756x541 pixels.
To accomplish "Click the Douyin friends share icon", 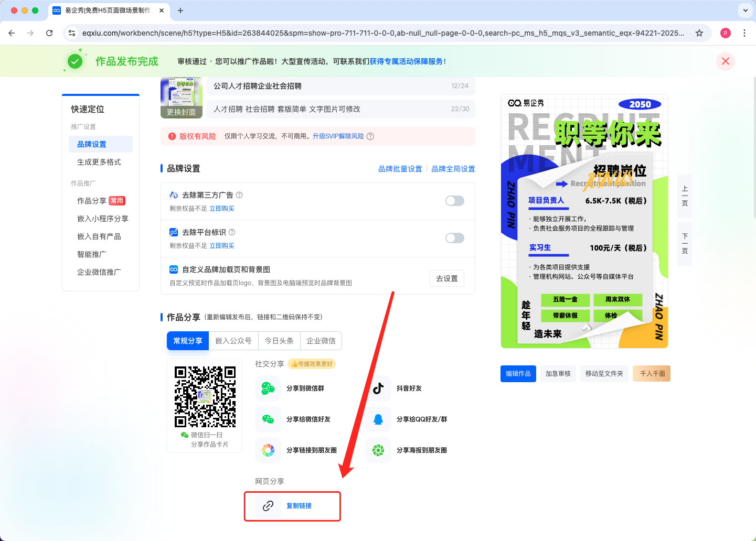I will click(x=378, y=388).
